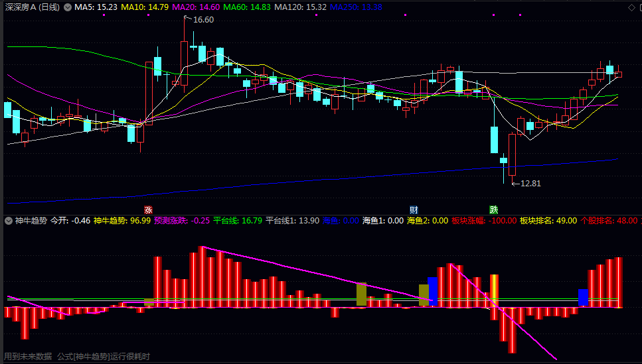
Task: Select the MA250: 13.38 label
Action: click(x=357, y=7)
